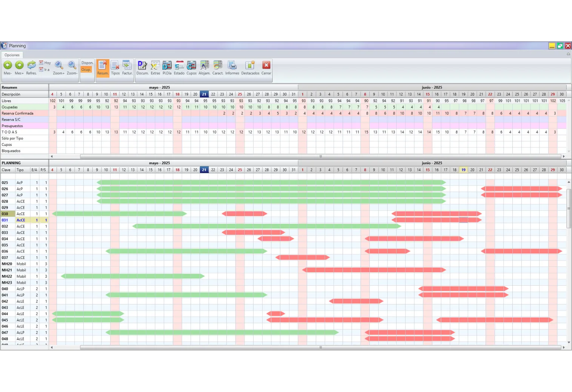
Task: Advance one month using Mes+ arrow
Action: pos(19,68)
